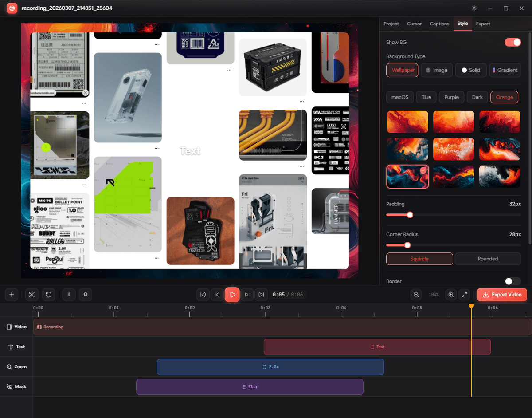The height and width of the screenshot is (418, 532).
Task: Switch to the Export tab
Action: 483,24
